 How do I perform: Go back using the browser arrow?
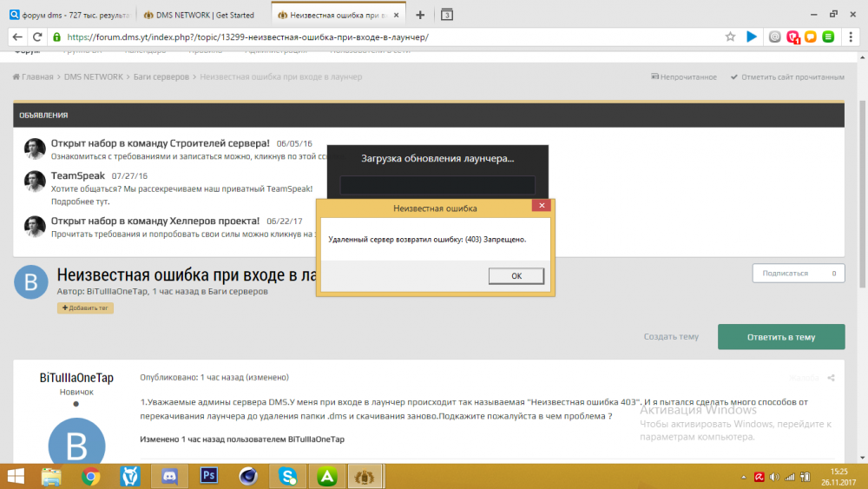(16, 37)
